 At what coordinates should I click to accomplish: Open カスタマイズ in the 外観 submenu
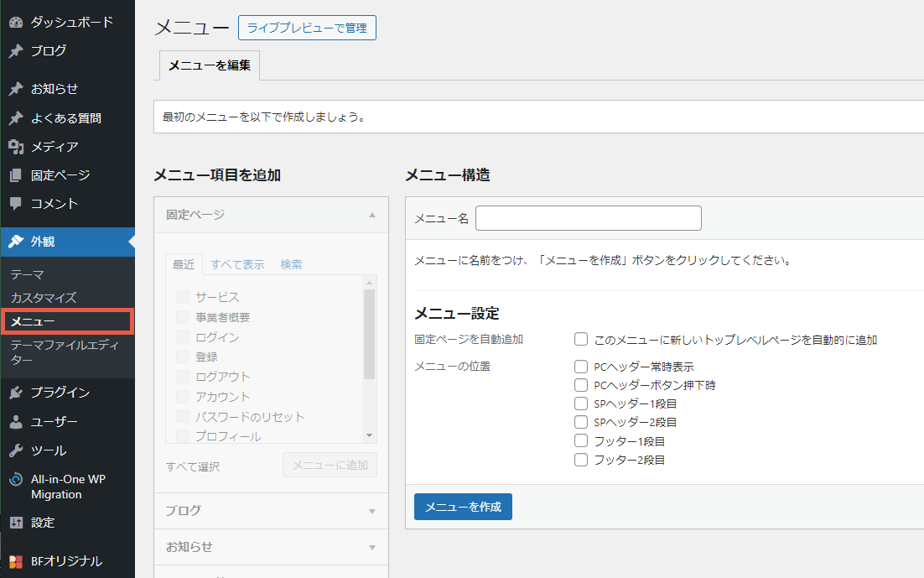pos(44,297)
